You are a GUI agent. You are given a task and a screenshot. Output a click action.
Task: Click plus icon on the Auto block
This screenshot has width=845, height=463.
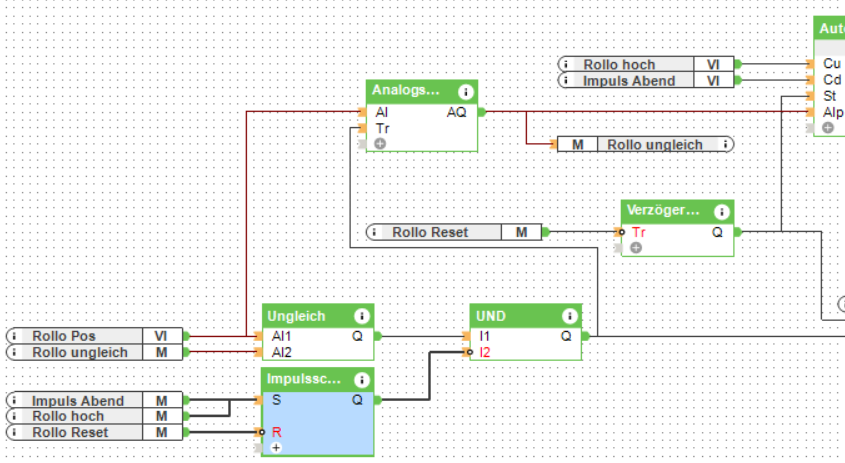coord(828,128)
